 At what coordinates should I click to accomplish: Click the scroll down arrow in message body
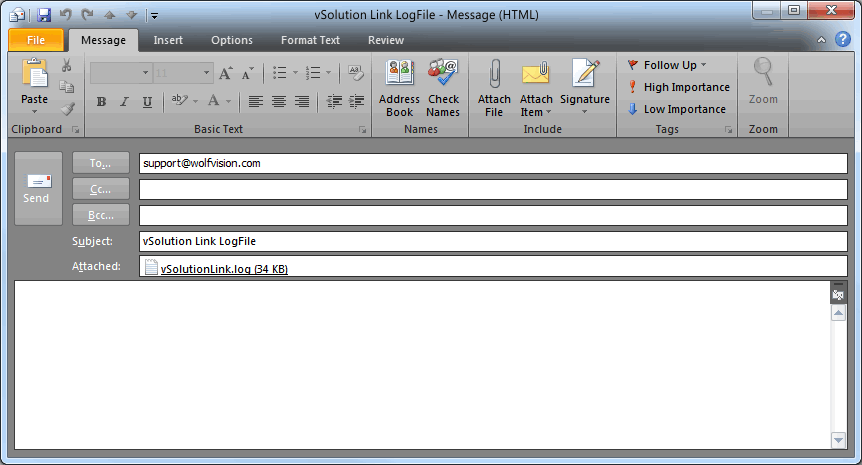click(838, 440)
